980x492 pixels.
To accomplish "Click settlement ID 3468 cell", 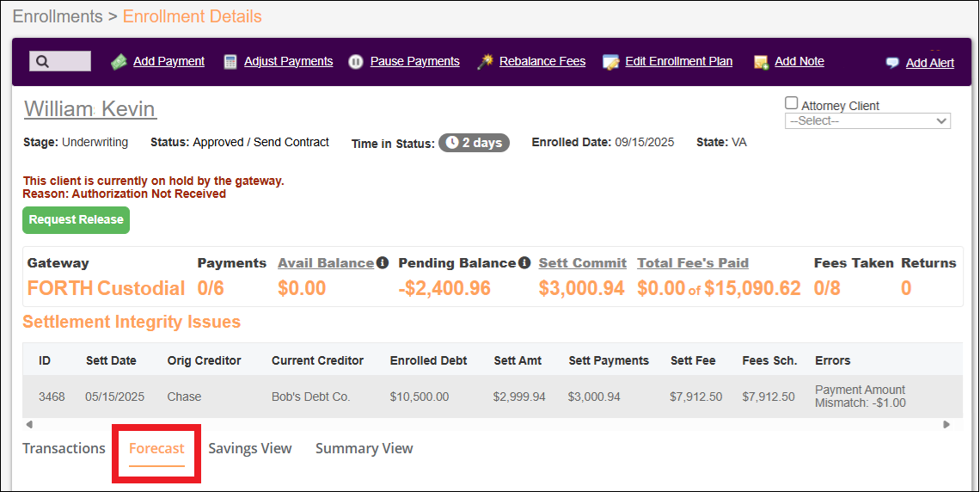I will click(x=52, y=397).
